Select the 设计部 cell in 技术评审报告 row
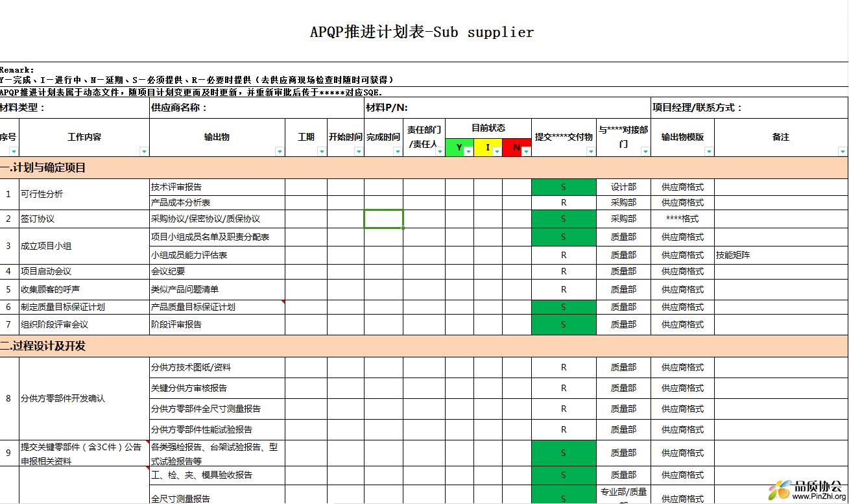The image size is (849, 504). (623, 187)
